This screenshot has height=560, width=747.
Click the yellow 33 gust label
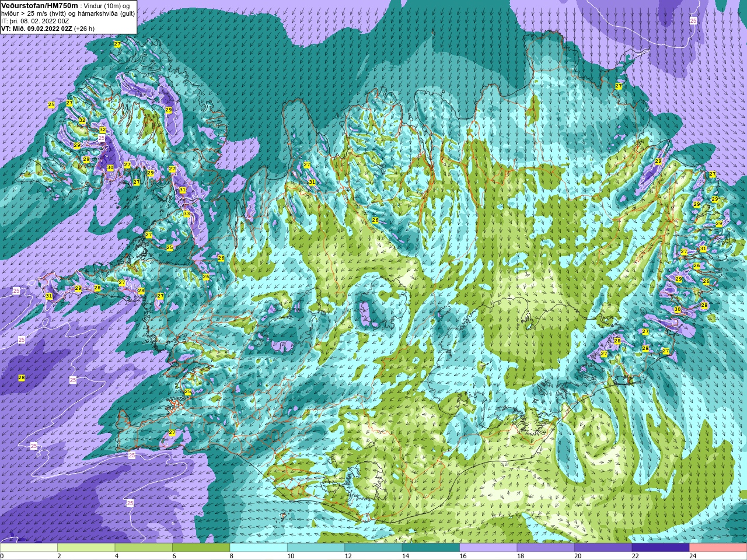(186, 213)
